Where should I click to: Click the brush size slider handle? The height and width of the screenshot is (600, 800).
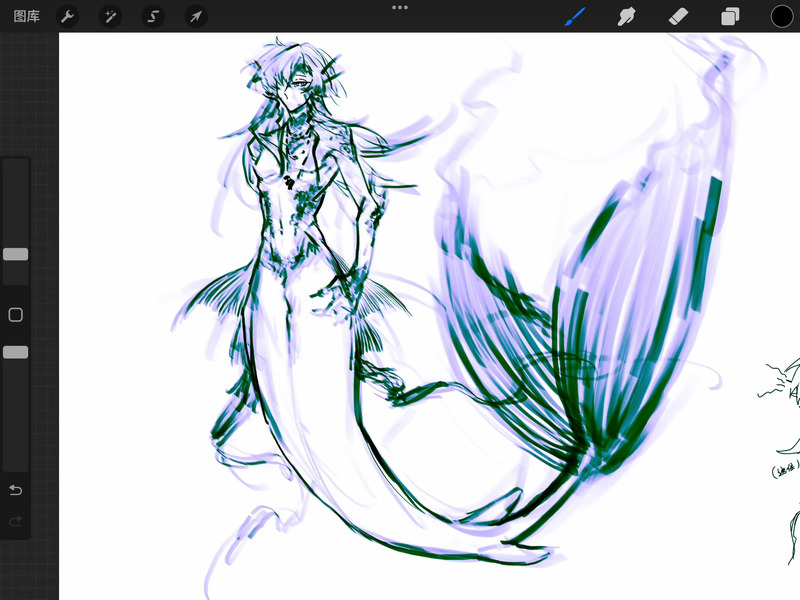coord(16,254)
